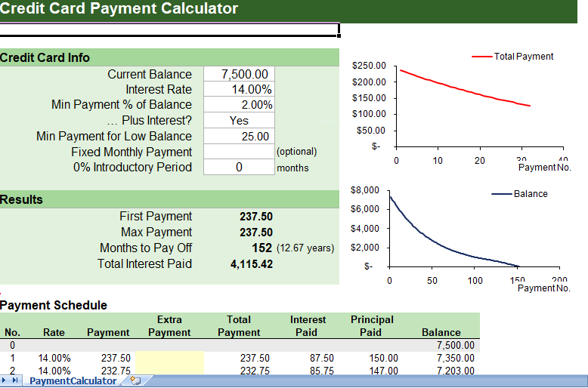Click the row 2 Payment cell 232.75

[x=116, y=370]
